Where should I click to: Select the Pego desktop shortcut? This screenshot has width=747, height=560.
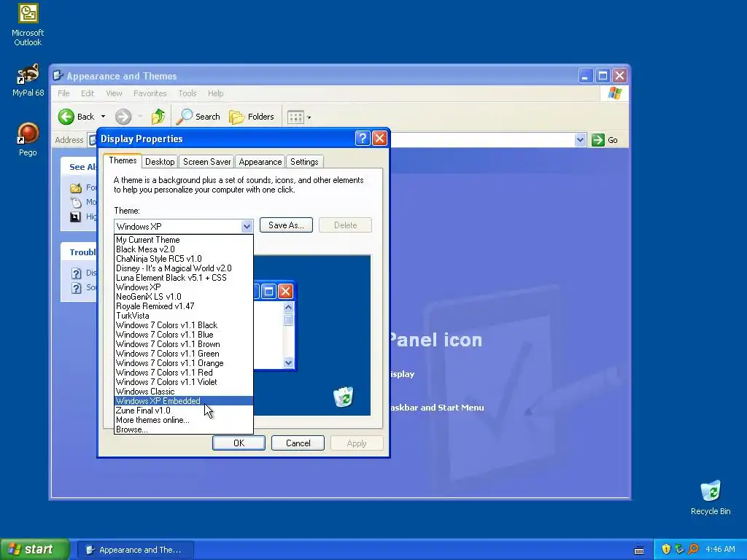click(28, 139)
